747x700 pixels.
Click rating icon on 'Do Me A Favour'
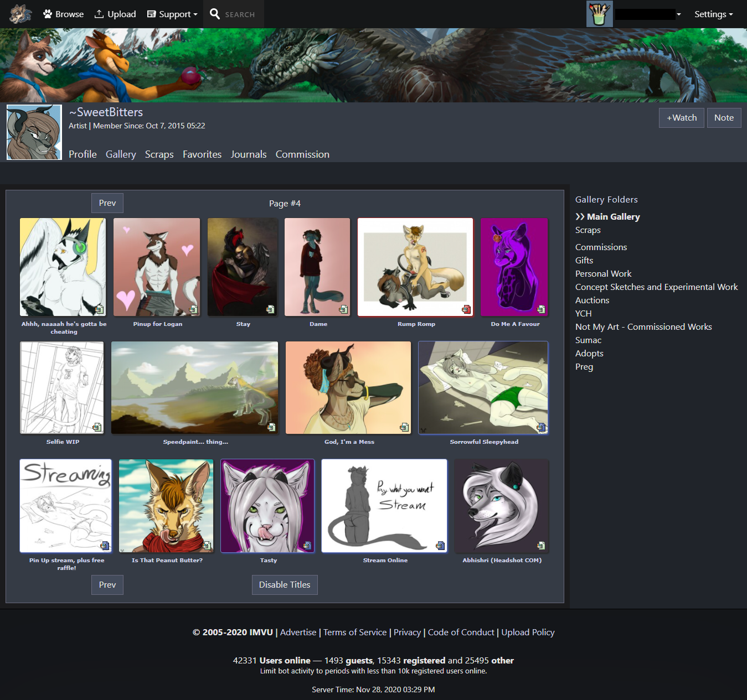point(541,309)
